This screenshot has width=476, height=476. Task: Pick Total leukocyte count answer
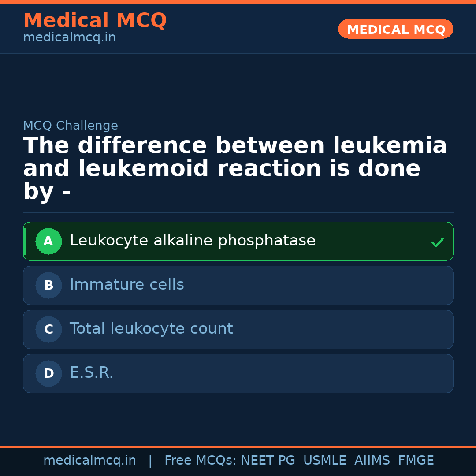coord(151,329)
